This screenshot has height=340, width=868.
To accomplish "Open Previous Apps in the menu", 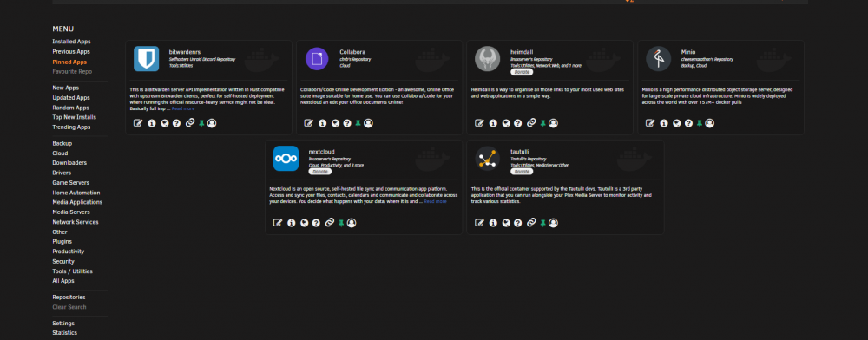I will pos(71,51).
